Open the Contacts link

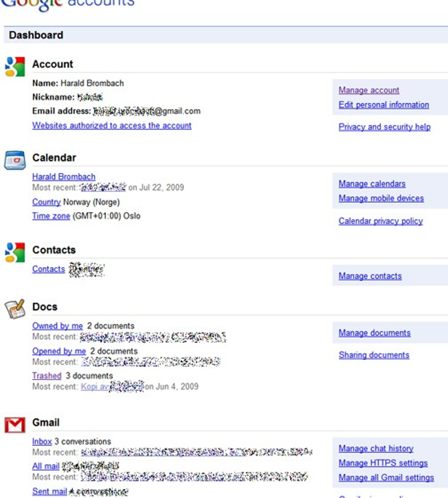pos(48,269)
